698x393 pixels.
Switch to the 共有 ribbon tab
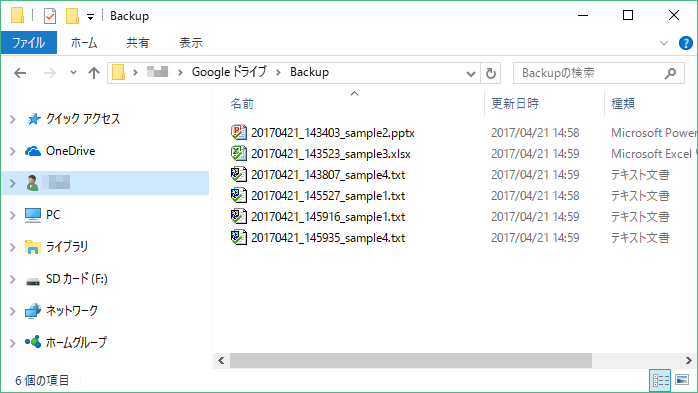coord(138,43)
